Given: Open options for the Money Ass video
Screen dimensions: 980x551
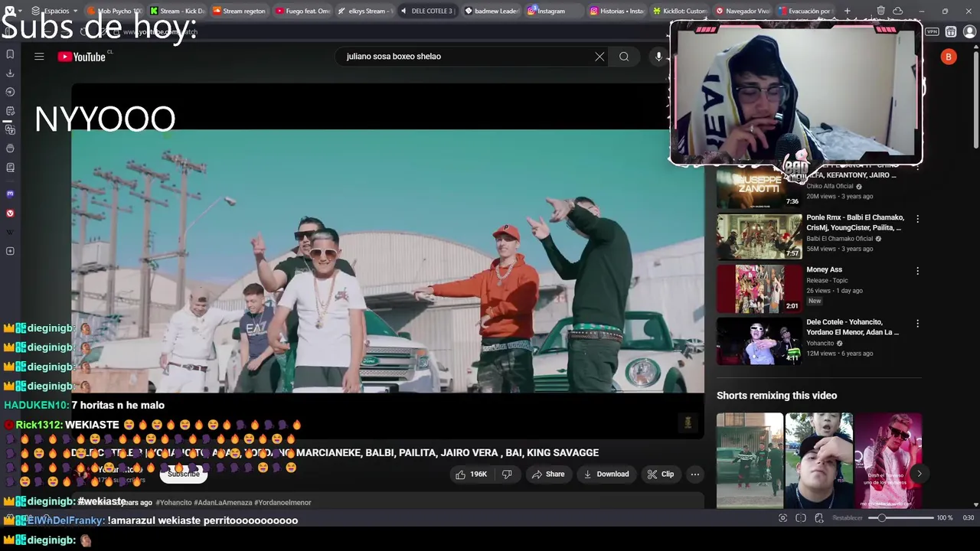Looking at the screenshot, I should click(x=917, y=271).
